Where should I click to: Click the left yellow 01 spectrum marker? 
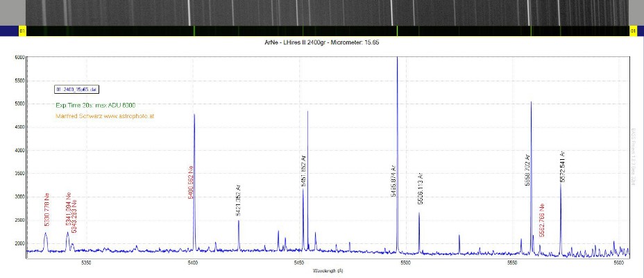[22, 31]
